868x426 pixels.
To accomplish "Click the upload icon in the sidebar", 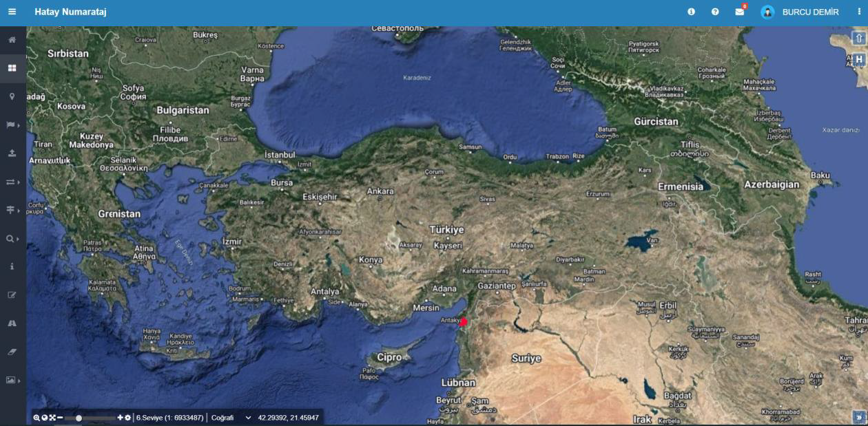I will [12, 153].
